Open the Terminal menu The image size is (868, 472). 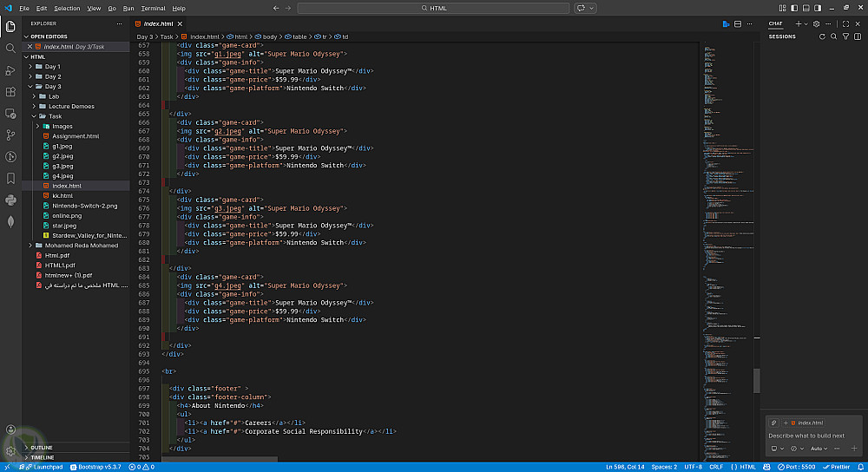154,9
